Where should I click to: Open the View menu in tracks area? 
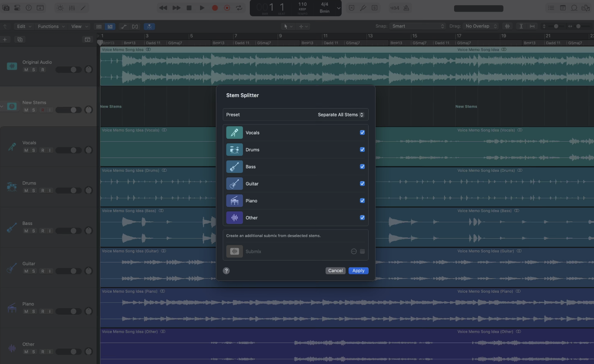coord(79,26)
